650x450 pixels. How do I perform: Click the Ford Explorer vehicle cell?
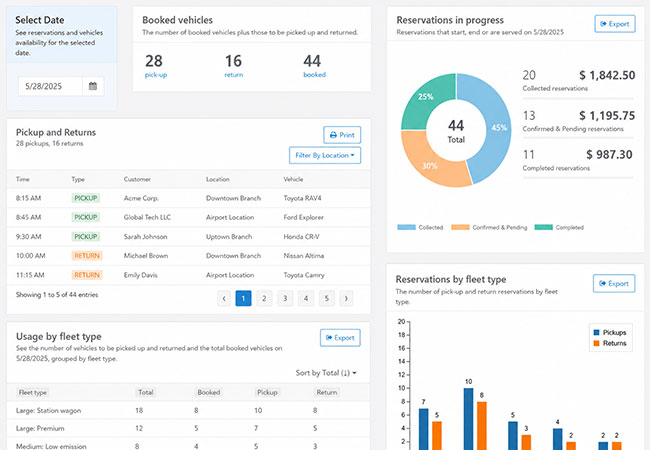tap(303, 217)
